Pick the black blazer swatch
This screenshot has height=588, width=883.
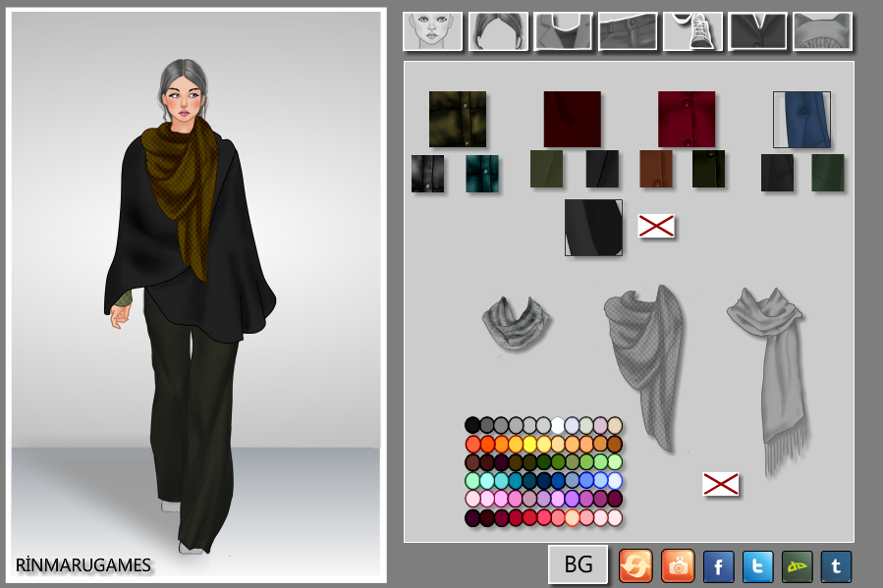[602, 169]
